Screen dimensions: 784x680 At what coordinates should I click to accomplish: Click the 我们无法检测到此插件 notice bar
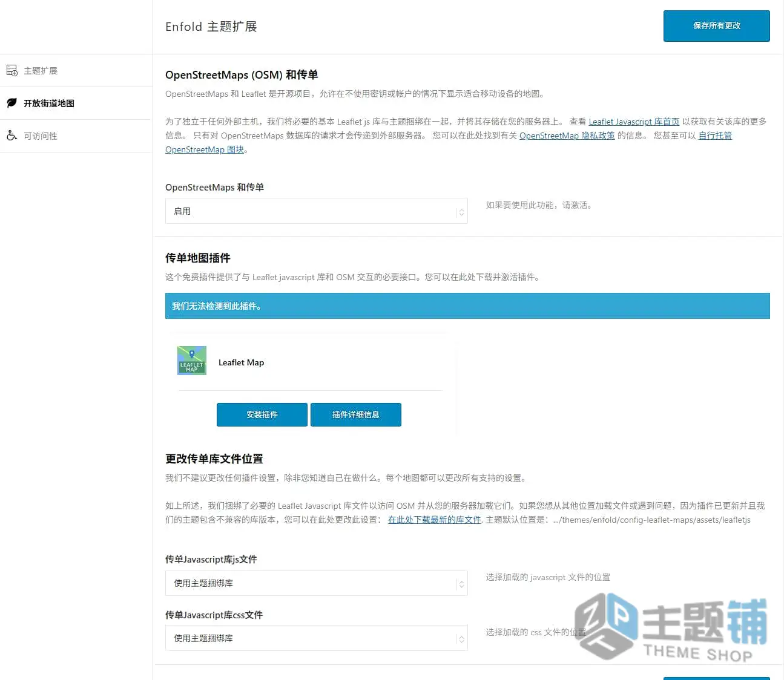coord(467,306)
